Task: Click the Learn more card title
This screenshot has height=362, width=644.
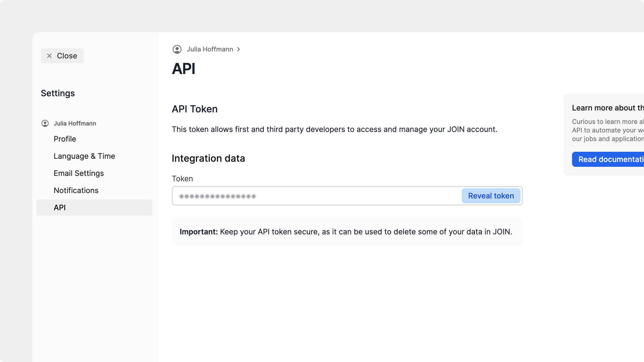Action: tap(608, 108)
